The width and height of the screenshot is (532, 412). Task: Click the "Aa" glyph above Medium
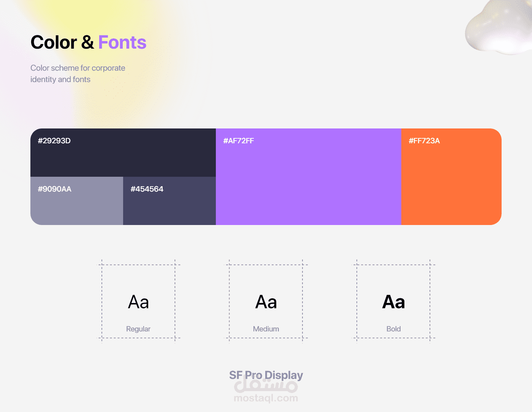pos(266,302)
